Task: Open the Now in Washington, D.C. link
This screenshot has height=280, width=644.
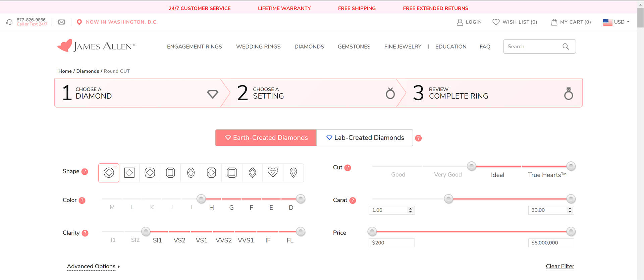Action: 122,22
